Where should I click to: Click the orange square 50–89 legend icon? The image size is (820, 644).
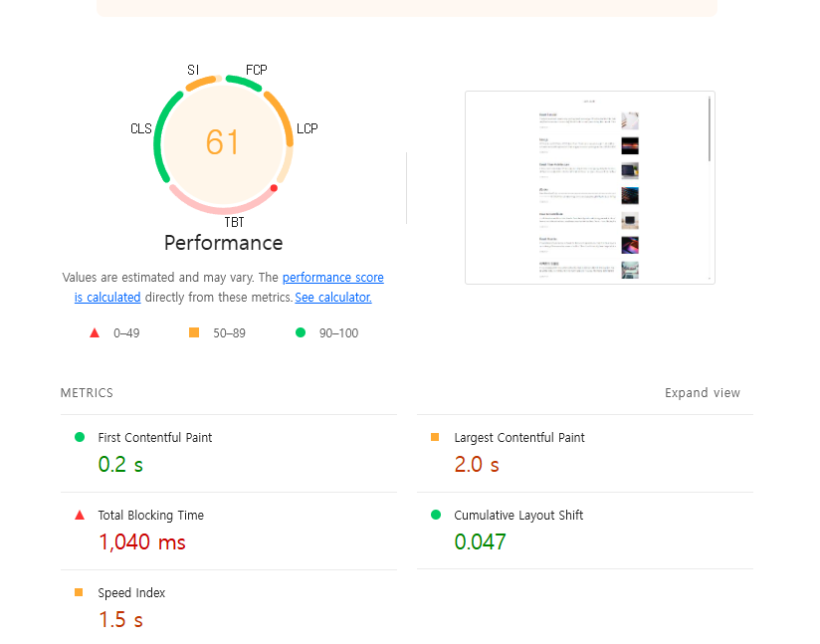pyautogui.click(x=194, y=332)
